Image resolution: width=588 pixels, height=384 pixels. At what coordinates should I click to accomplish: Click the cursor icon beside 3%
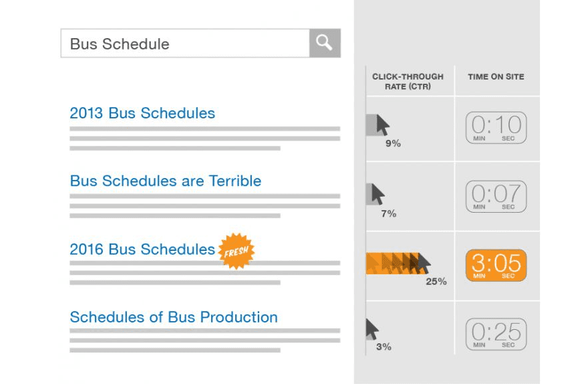point(372,329)
